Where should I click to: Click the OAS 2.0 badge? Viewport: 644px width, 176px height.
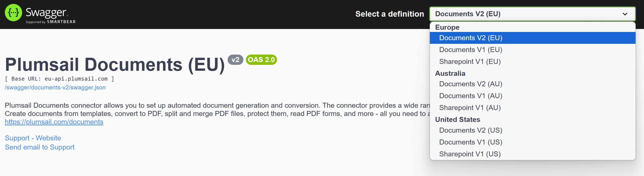click(261, 60)
